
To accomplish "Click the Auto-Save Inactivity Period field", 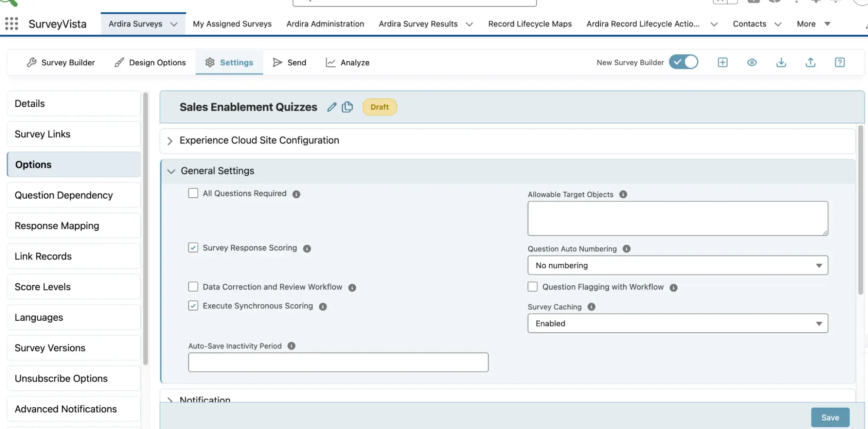I will click(338, 362).
